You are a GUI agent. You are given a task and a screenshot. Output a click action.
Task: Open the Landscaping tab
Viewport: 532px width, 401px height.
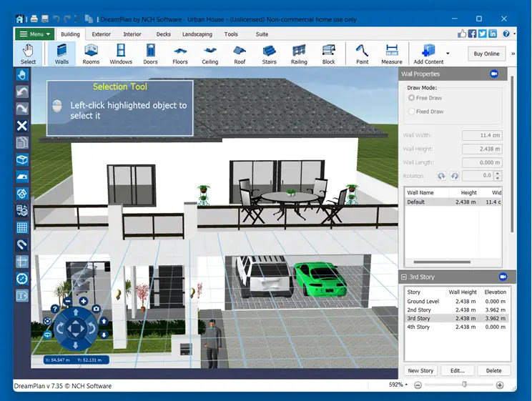197,34
